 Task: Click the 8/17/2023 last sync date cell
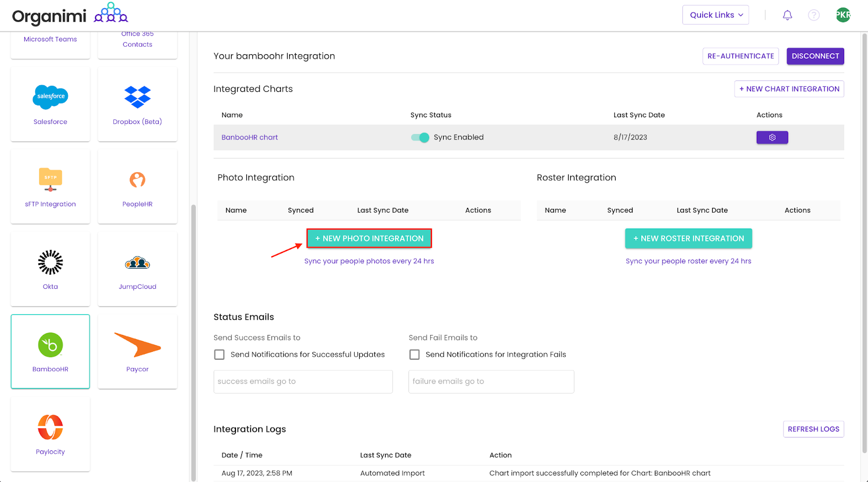(630, 137)
